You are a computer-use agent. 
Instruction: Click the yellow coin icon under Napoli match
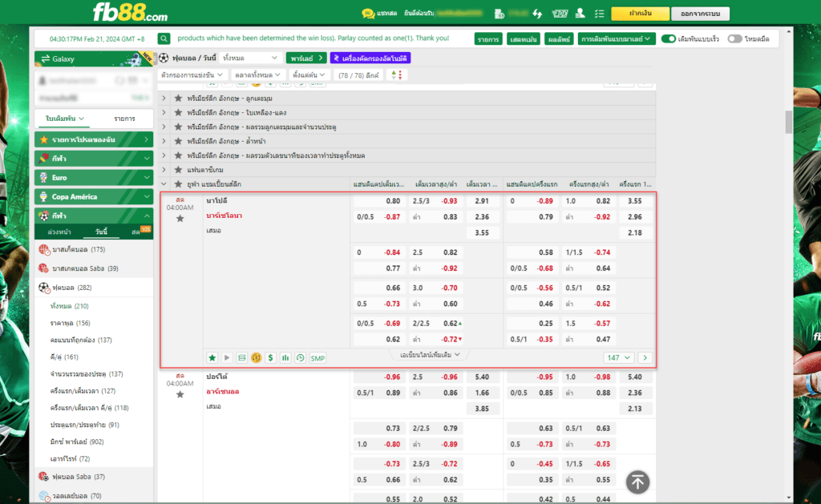pyautogui.click(x=256, y=358)
